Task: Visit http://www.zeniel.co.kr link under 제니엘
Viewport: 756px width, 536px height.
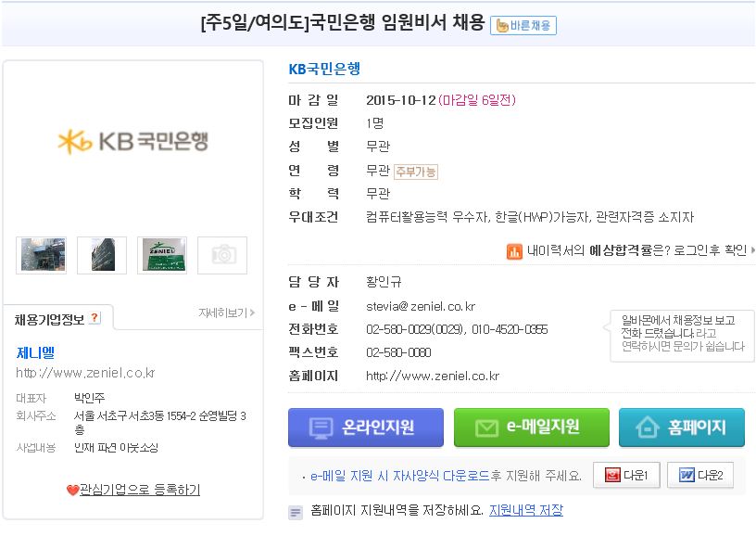Action: [85, 373]
